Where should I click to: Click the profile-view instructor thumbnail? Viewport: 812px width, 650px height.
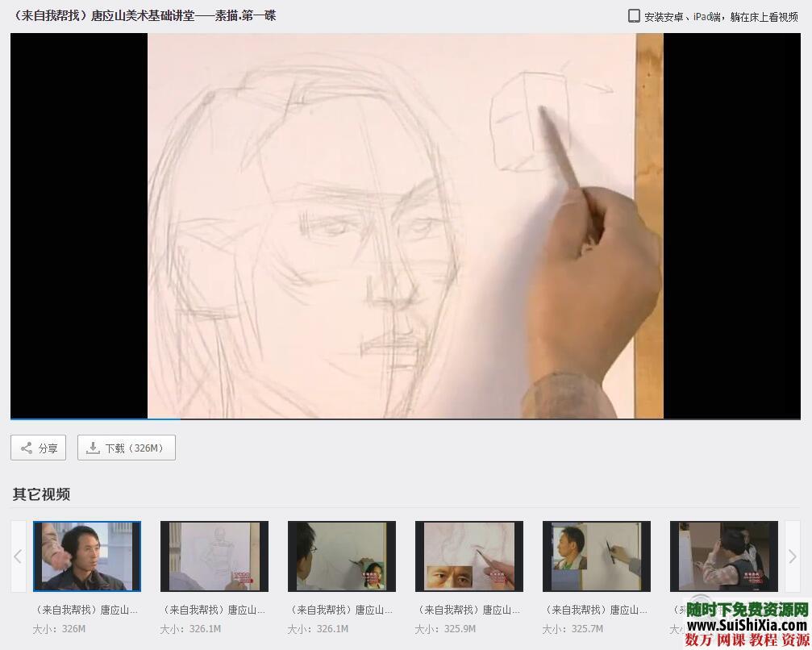coord(596,556)
